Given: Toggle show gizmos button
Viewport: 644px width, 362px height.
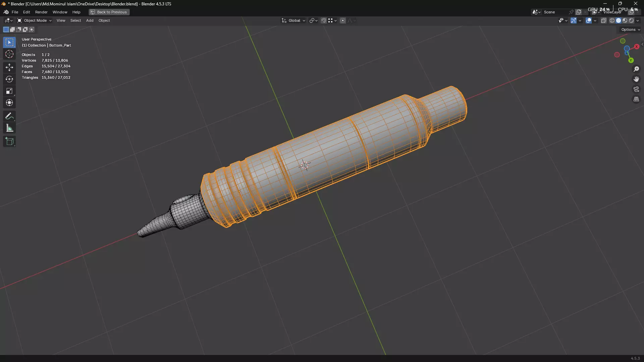Looking at the screenshot, I should click(x=574, y=20).
